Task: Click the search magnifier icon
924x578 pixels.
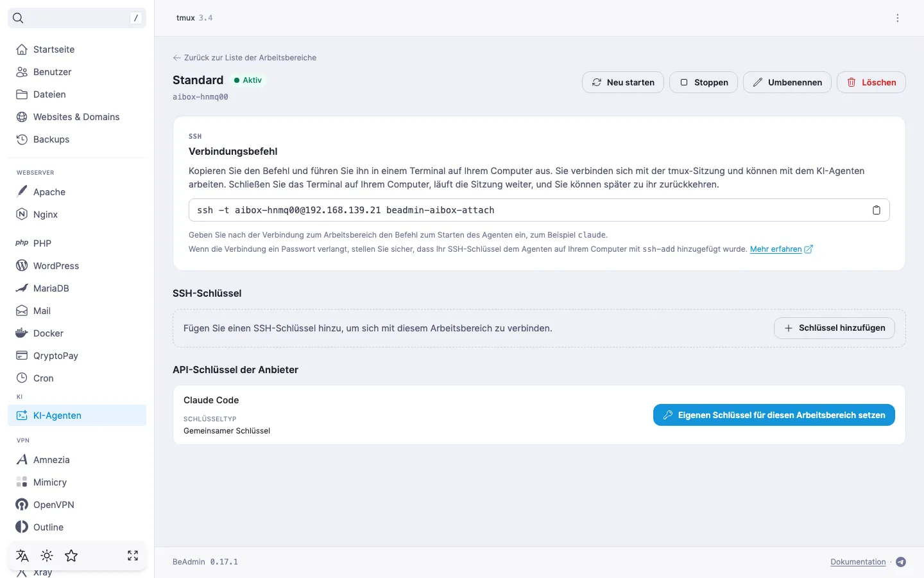Action: pos(18,18)
